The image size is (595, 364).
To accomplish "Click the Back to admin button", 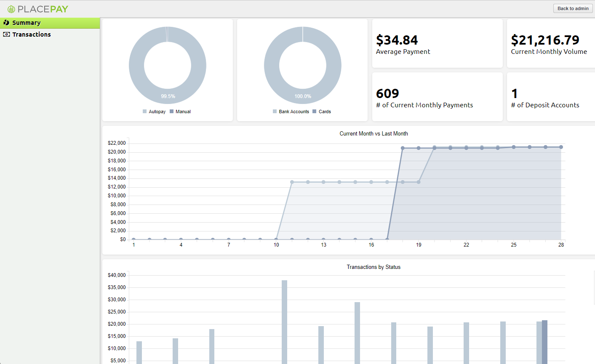I will click(573, 8).
